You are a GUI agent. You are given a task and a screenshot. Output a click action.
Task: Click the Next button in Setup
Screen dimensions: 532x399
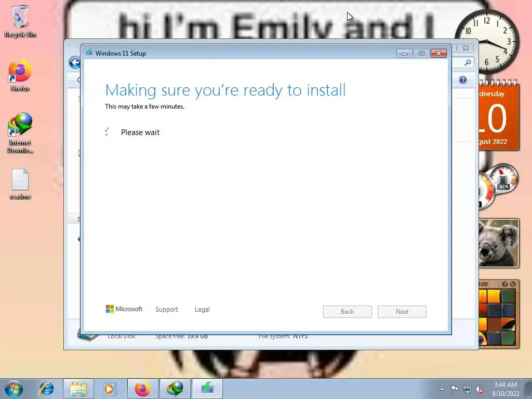pyautogui.click(x=402, y=312)
